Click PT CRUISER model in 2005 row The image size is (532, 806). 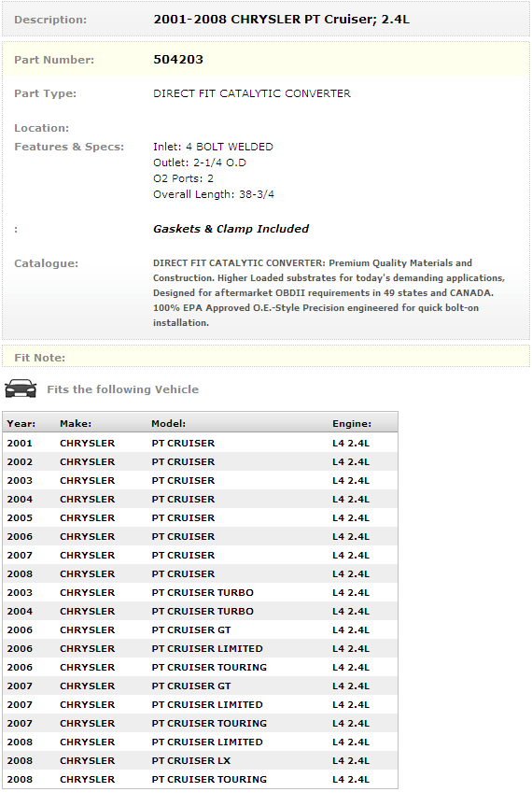click(x=183, y=517)
